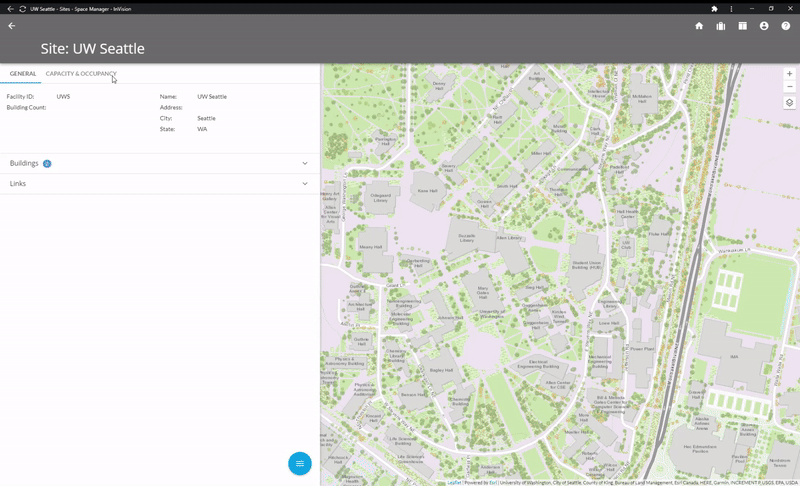Click Guthrie Hall on the map

click(x=361, y=341)
